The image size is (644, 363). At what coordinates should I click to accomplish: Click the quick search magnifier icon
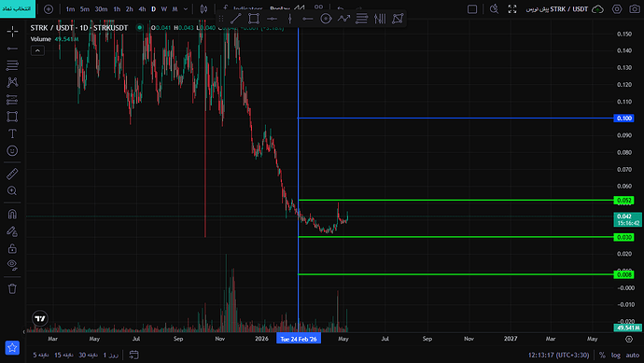494,9
